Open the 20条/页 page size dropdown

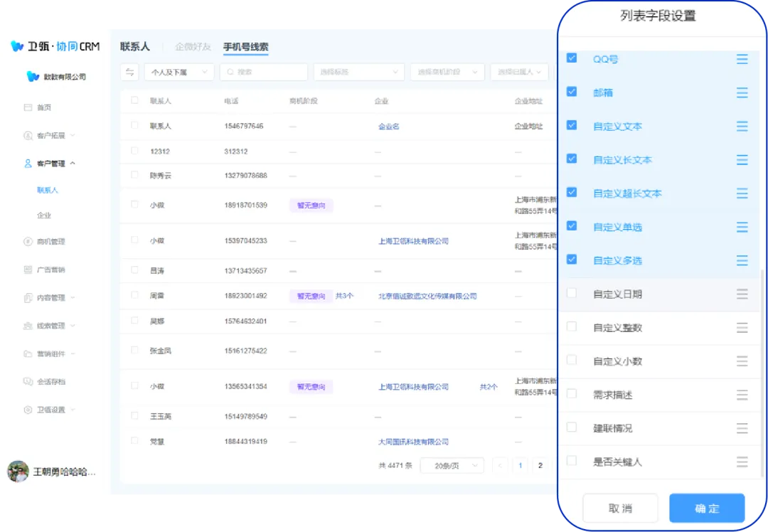452,466
